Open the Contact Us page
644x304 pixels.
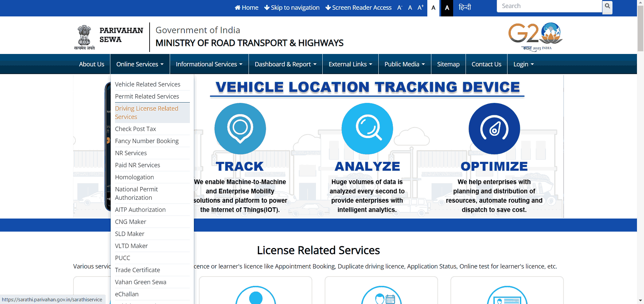pyautogui.click(x=486, y=64)
